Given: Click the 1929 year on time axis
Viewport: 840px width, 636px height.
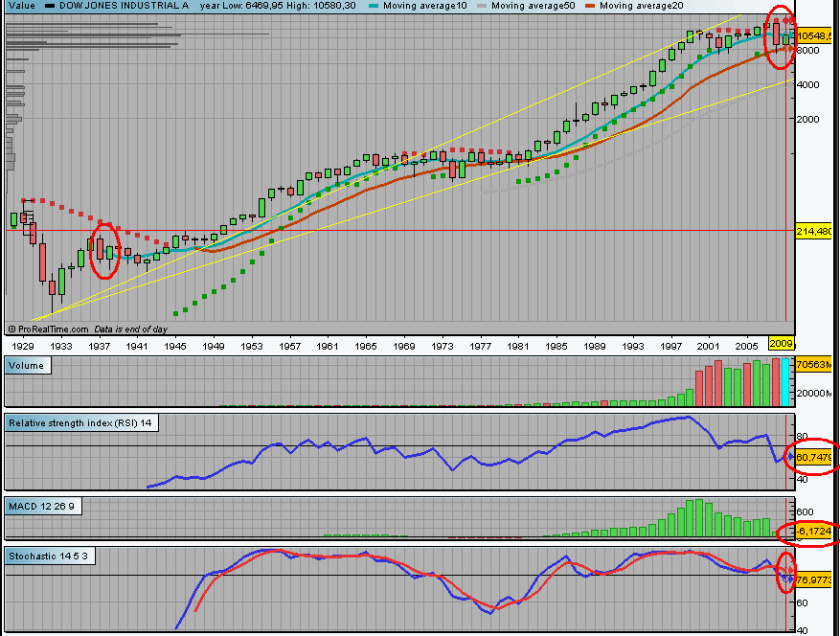Looking at the screenshot, I should coord(22,346).
